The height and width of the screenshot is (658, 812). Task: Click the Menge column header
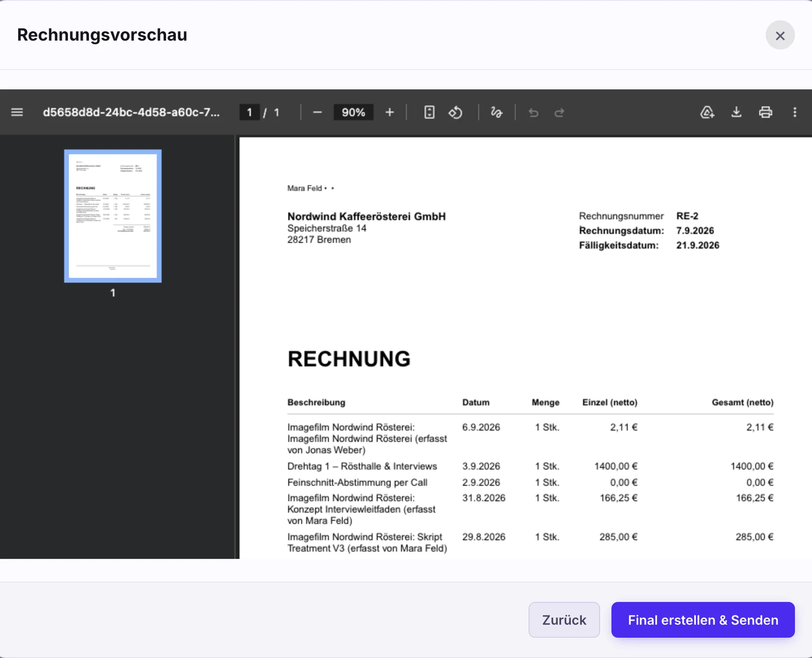pos(545,402)
